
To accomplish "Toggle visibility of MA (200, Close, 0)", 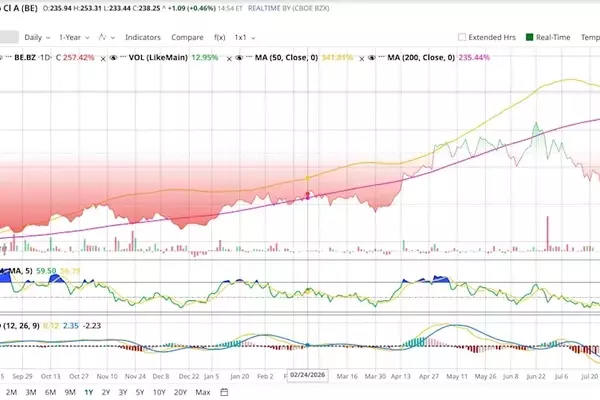I will pyautogui.click(x=372, y=58).
